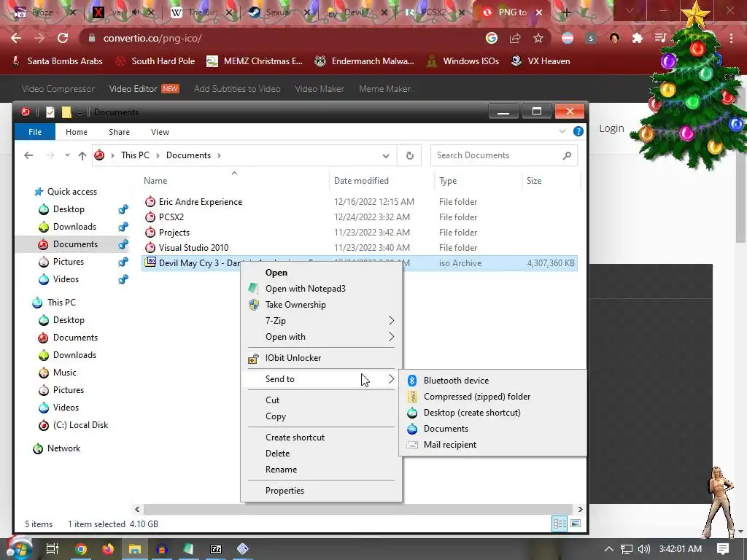Switch to the Home ribbon tab

(x=76, y=132)
